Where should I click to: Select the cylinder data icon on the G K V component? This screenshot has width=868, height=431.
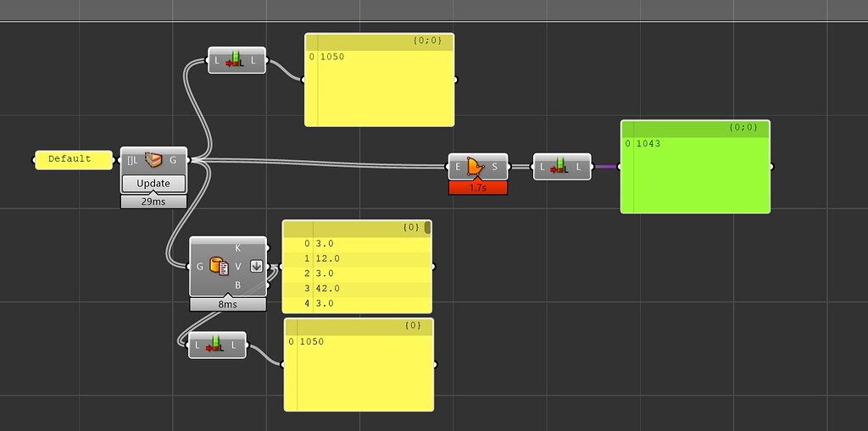click(220, 267)
